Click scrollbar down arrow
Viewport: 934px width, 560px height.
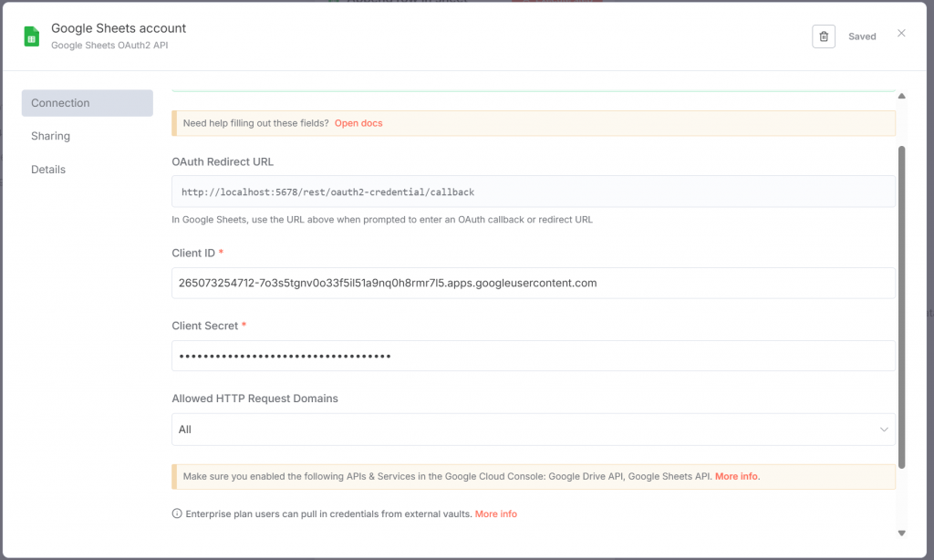point(901,534)
